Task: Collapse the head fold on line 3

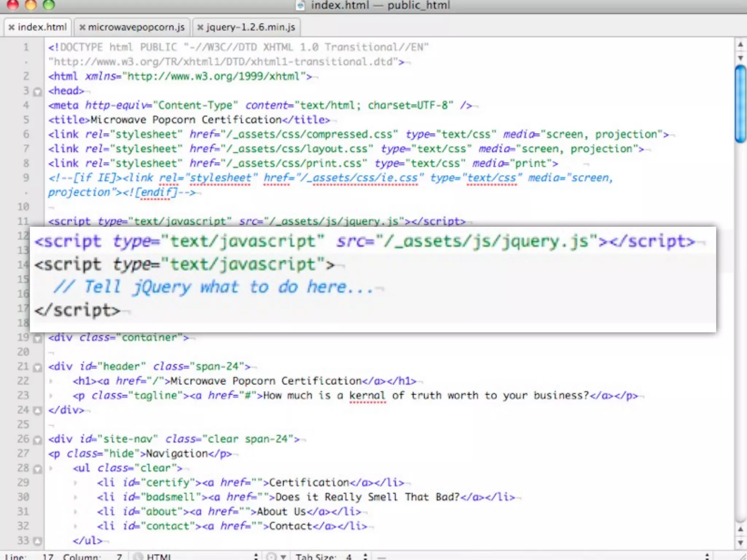Action: pos(37,92)
